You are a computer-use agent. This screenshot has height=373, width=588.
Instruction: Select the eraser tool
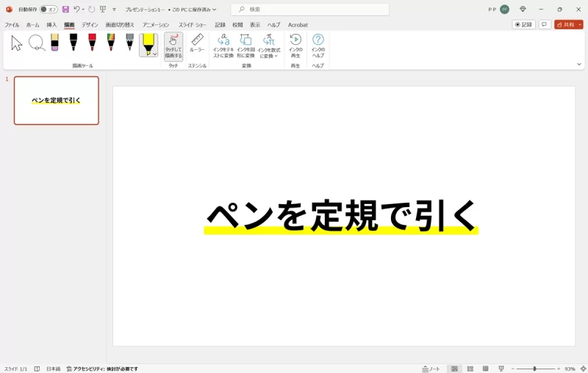(x=54, y=43)
